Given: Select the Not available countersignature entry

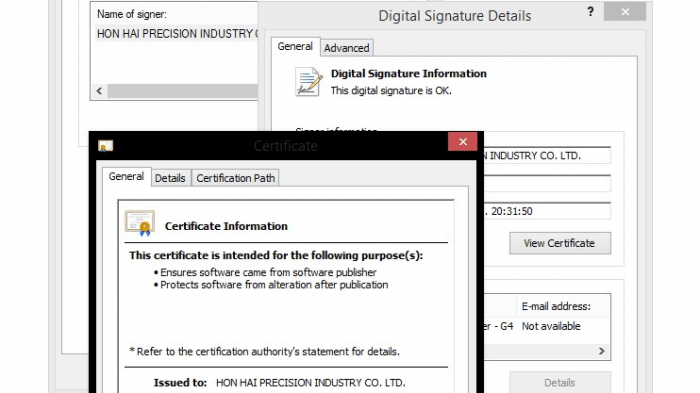Looking at the screenshot, I should [551, 326].
